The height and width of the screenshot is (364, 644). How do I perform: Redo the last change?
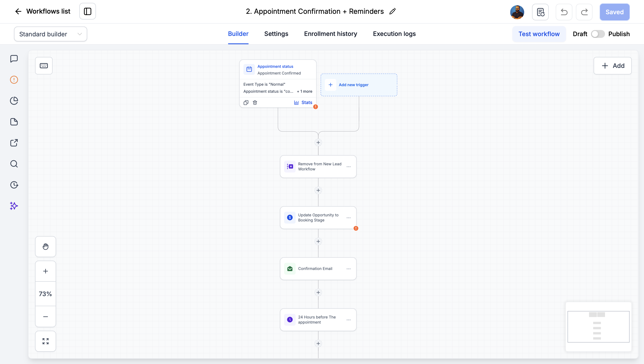pyautogui.click(x=584, y=12)
